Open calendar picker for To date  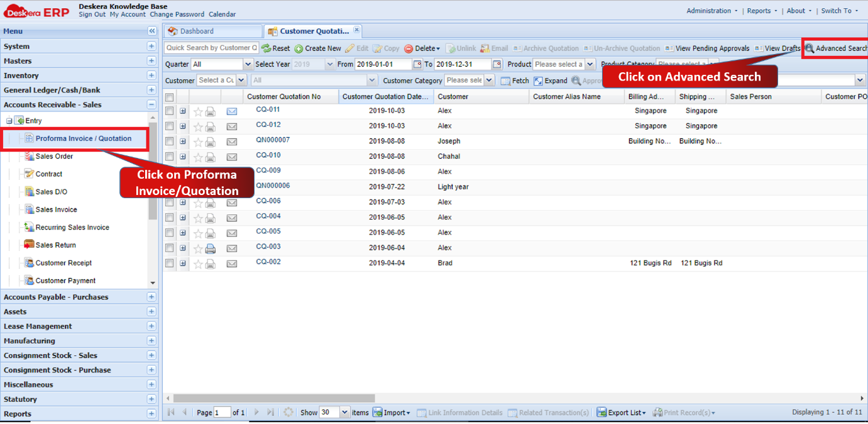497,64
